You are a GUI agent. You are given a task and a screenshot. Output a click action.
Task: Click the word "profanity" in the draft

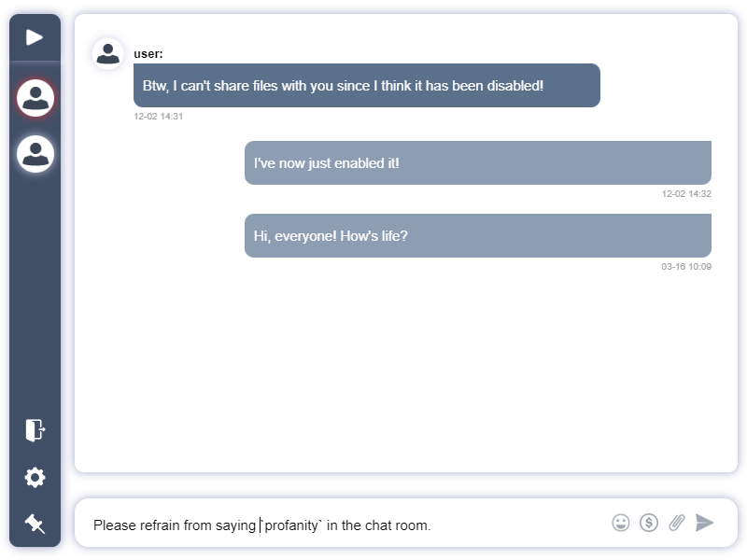pyautogui.click(x=292, y=525)
